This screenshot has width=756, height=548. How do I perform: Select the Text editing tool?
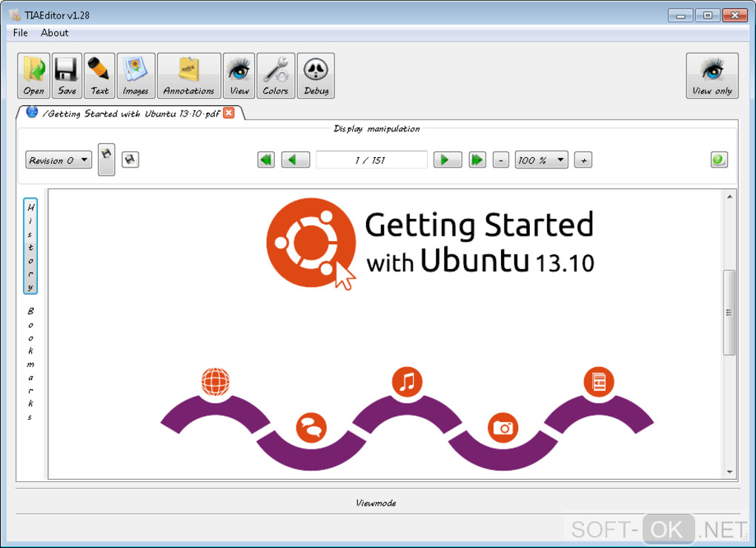coord(99,76)
